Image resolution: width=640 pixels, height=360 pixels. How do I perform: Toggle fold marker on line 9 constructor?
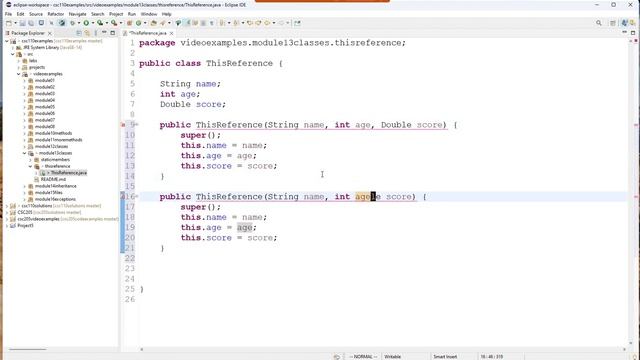point(137,124)
